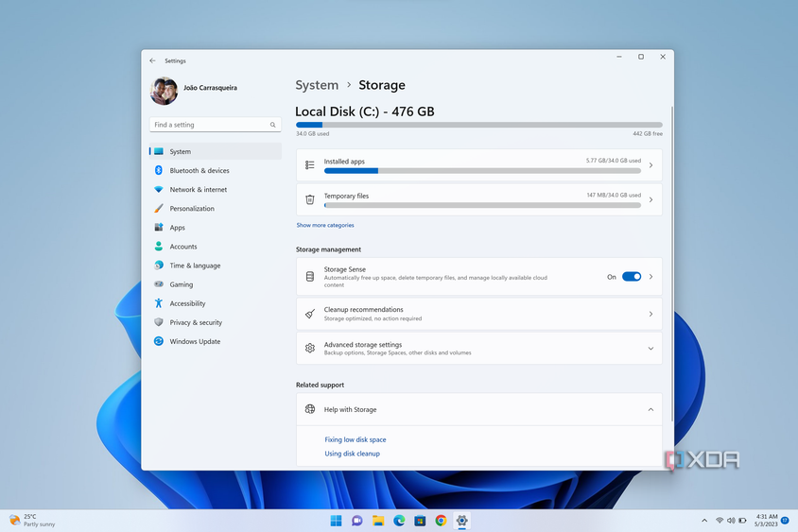Open the clock and date flyout
798x532 pixels.
point(766,521)
